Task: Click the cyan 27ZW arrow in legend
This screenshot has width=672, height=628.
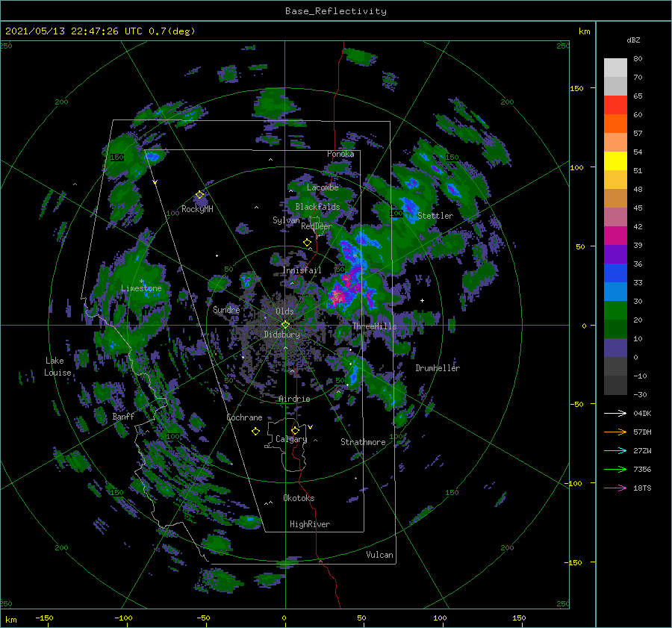Action: (615, 450)
